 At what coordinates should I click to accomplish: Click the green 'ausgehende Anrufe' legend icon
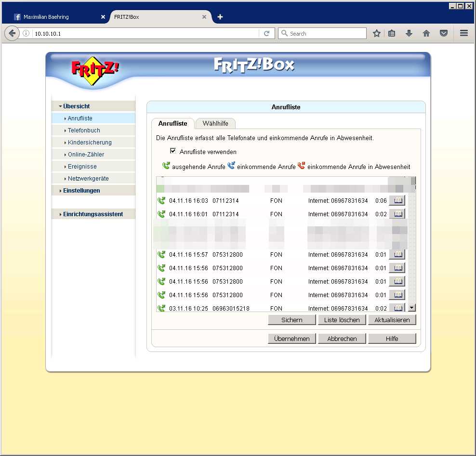click(166, 166)
